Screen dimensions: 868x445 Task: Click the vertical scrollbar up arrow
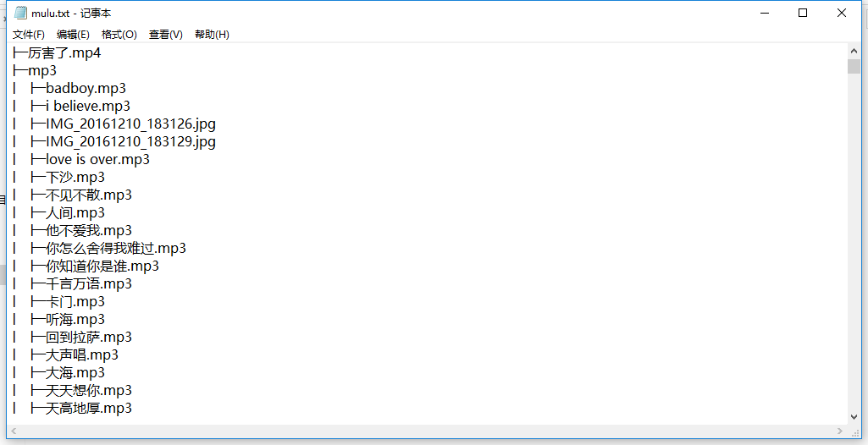854,51
